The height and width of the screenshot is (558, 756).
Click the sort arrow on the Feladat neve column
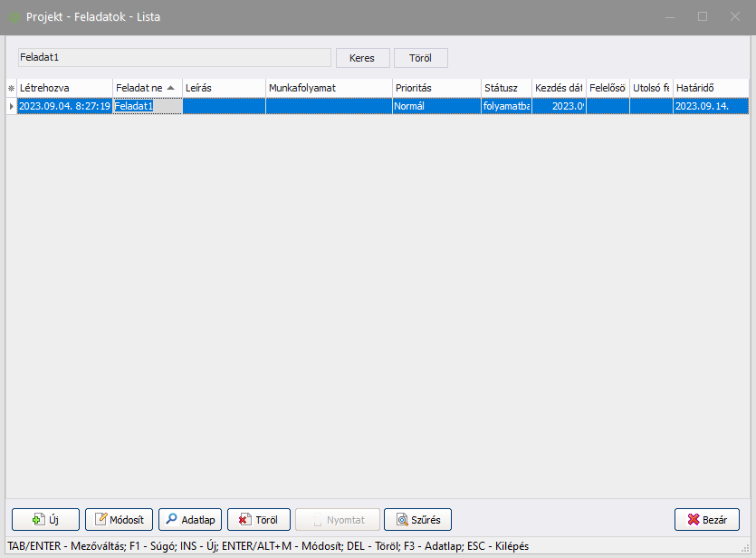pyautogui.click(x=170, y=88)
